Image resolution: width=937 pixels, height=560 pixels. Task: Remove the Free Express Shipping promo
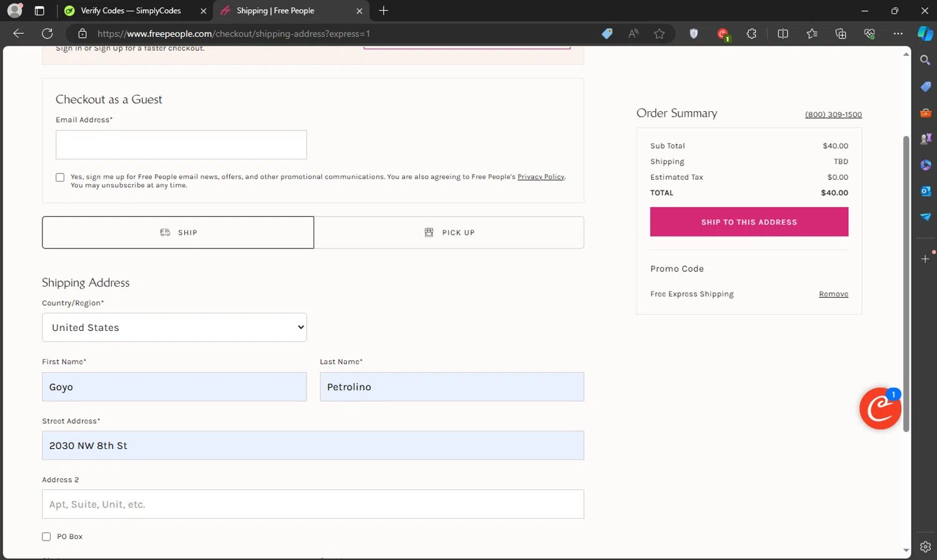(x=833, y=294)
